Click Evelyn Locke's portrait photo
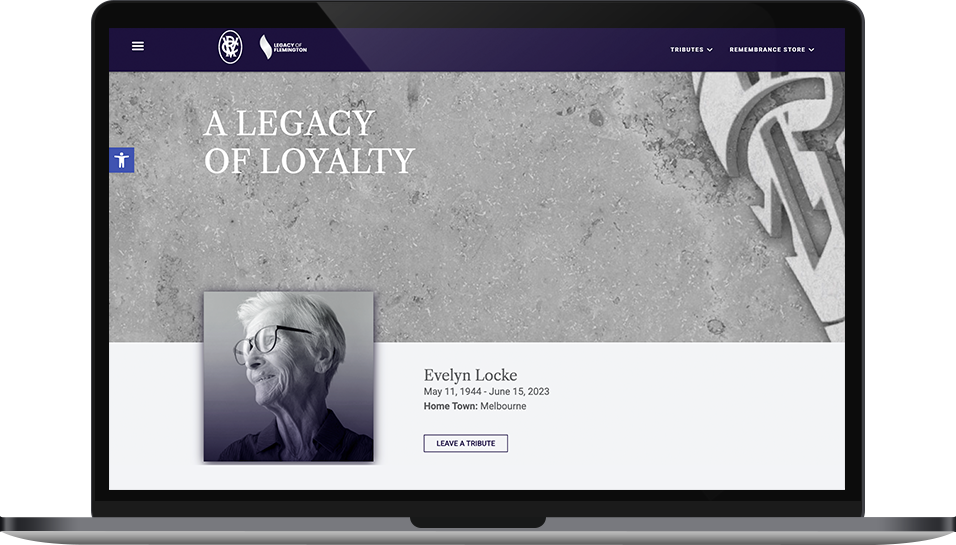 (288, 376)
